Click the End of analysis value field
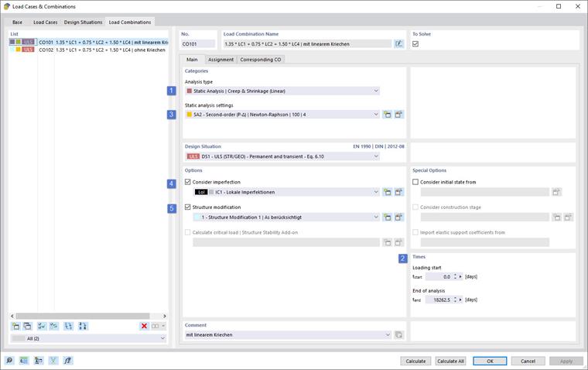The height and width of the screenshot is (370, 588). [439, 300]
